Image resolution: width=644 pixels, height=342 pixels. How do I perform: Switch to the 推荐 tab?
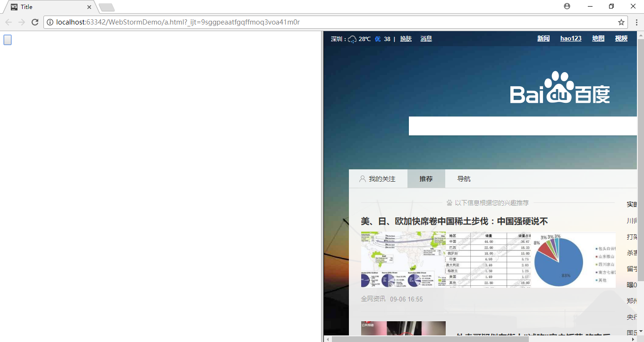426,179
